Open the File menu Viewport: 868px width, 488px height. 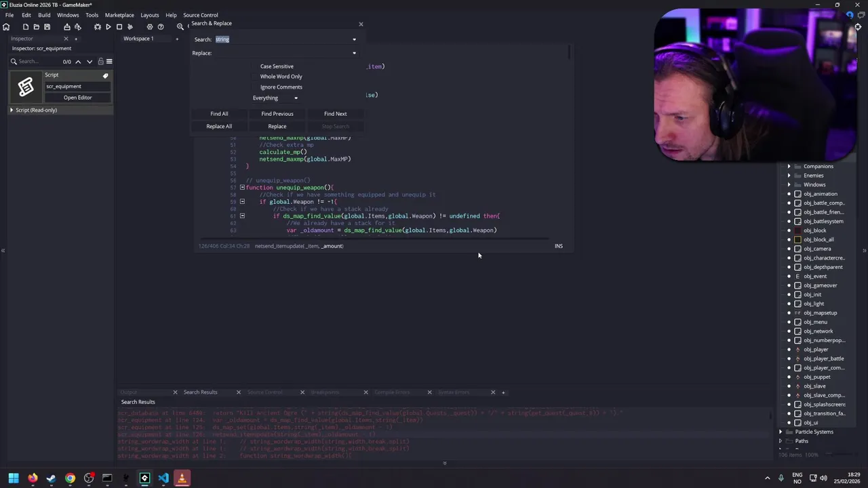(9, 15)
